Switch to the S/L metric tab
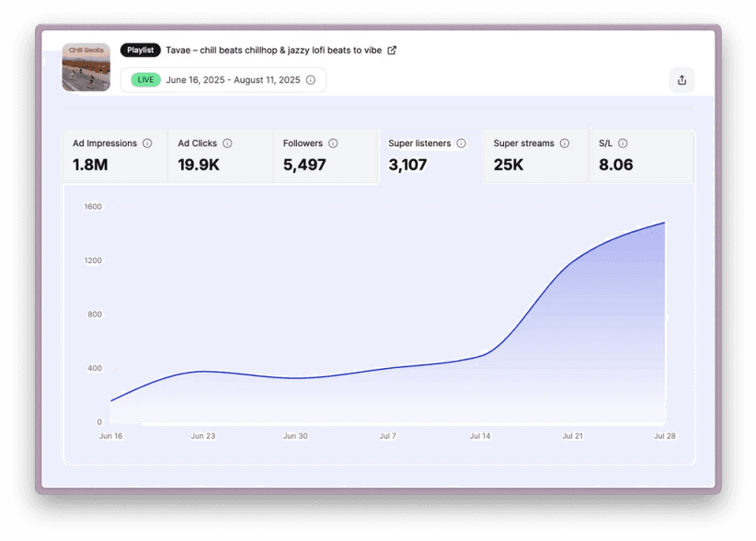Screen dimensions: 756x541 641,156
